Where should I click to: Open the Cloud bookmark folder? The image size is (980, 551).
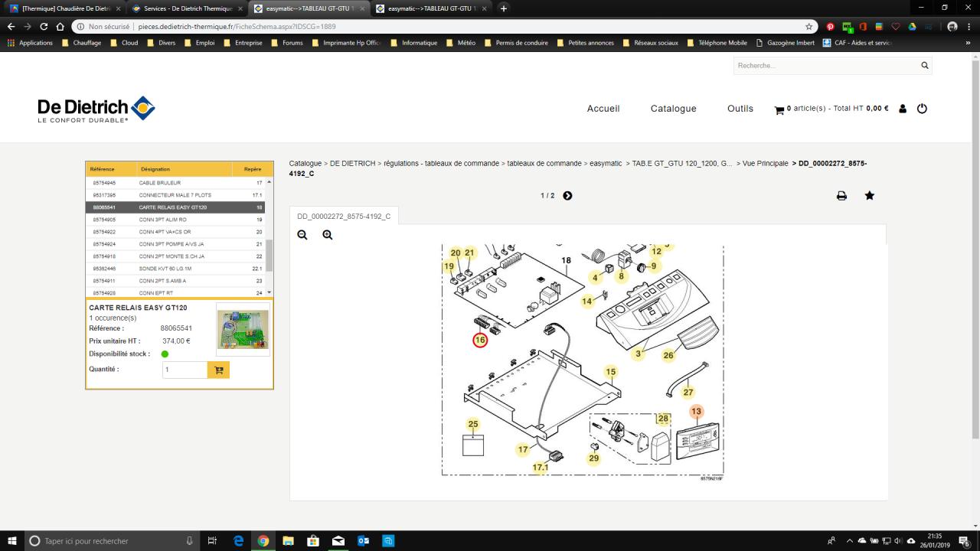click(124, 43)
